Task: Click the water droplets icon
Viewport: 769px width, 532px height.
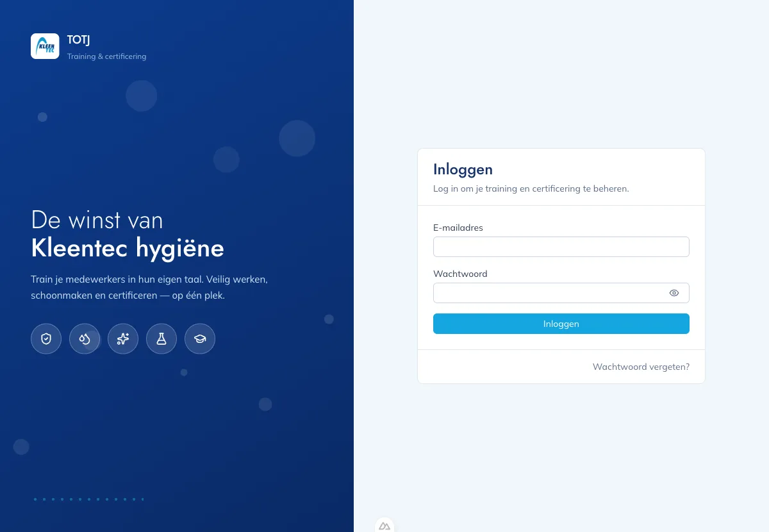Action: click(85, 338)
